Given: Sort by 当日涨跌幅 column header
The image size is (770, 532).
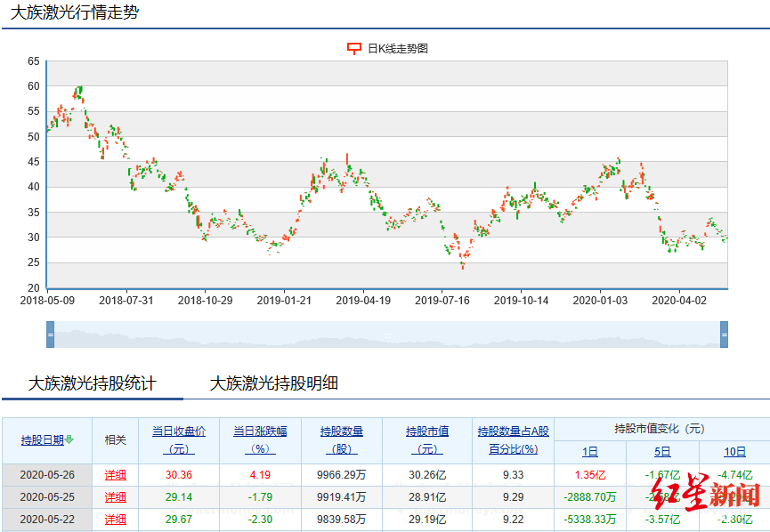Looking at the screenshot, I should (260, 440).
